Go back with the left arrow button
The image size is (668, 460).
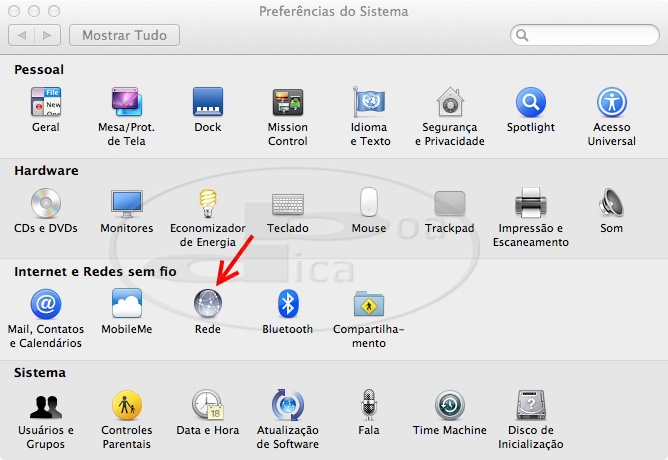(21, 35)
